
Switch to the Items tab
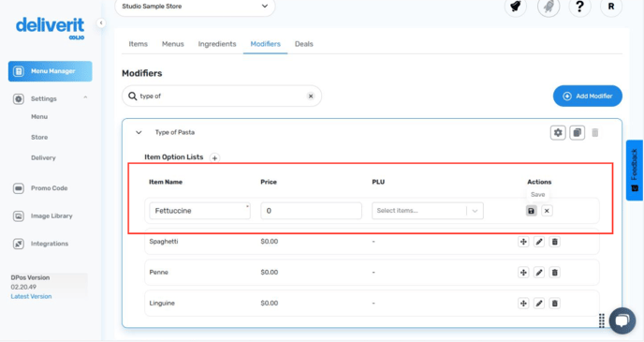pos(138,44)
